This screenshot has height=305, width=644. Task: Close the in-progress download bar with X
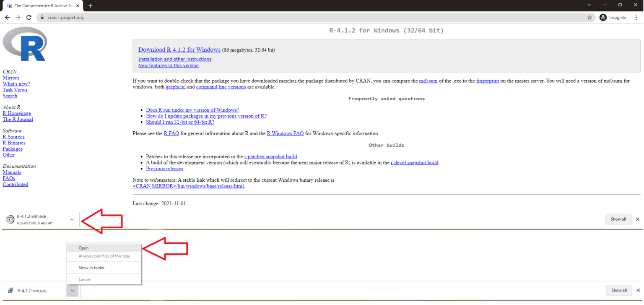tap(637, 219)
